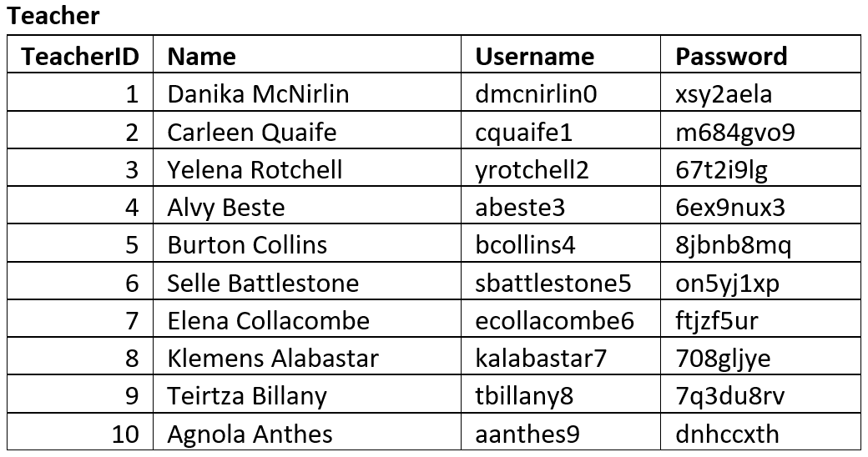Click the kalabastar7 username cell
The width and height of the screenshot is (868, 457).
click(x=541, y=359)
